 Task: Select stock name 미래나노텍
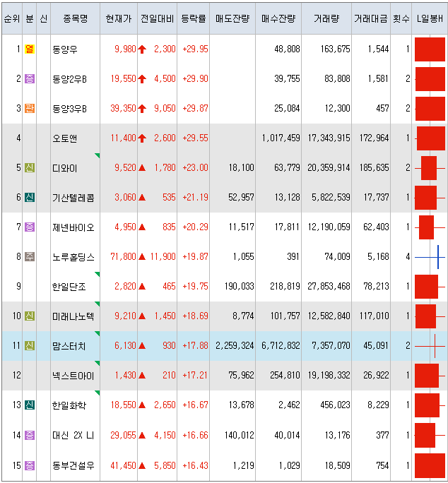tap(73, 316)
